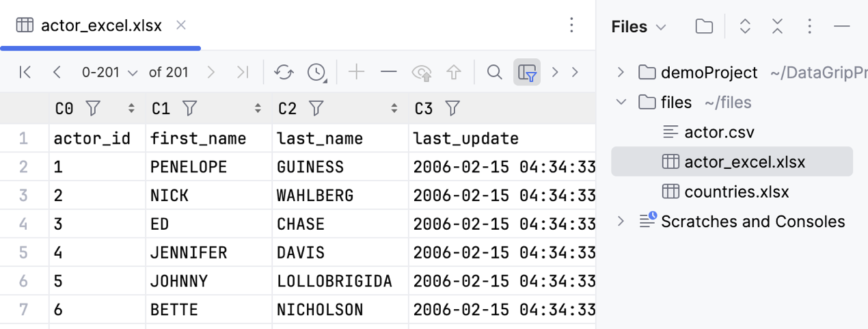
Task: Open the Files view selector dropdown
Action: click(x=638, y=27)
